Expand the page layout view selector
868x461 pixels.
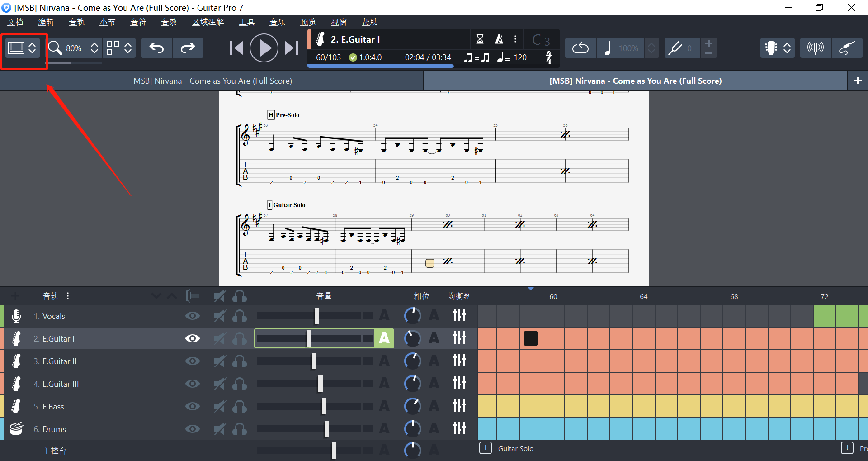128,48
